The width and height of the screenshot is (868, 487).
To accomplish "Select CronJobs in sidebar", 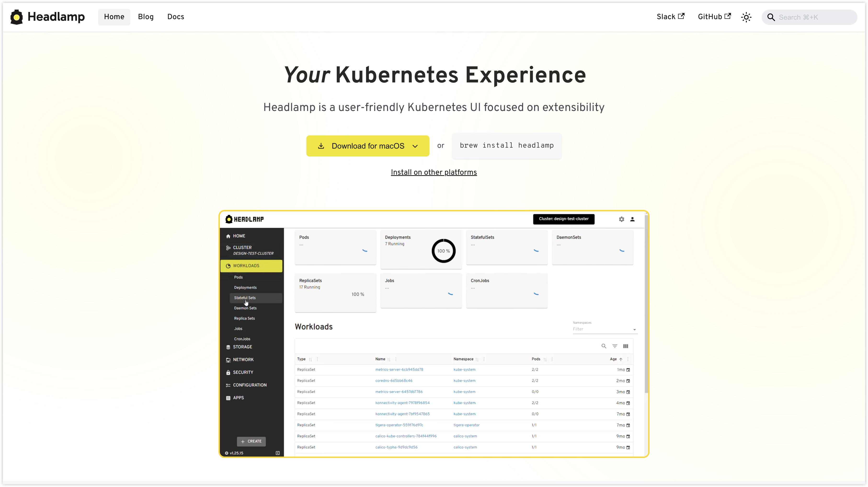I will pos(242,339).
